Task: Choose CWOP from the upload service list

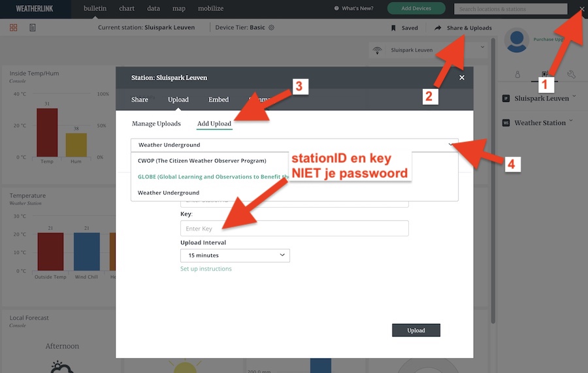Action: [x=202, y=161]
